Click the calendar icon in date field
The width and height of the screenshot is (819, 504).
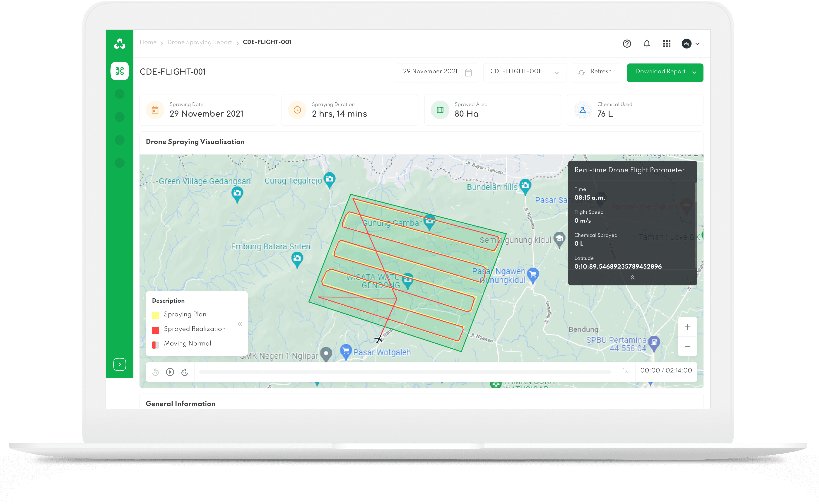click(x=468, y=73)
